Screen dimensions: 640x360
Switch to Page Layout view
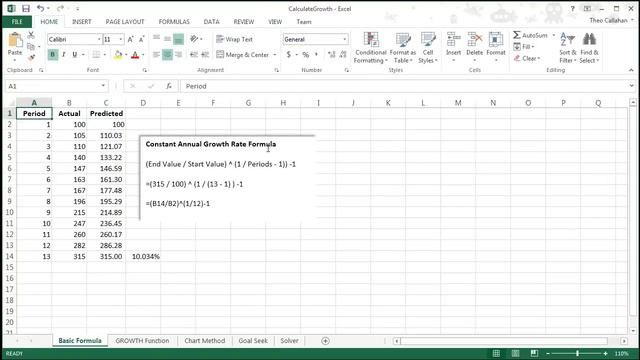coord(515,353)
